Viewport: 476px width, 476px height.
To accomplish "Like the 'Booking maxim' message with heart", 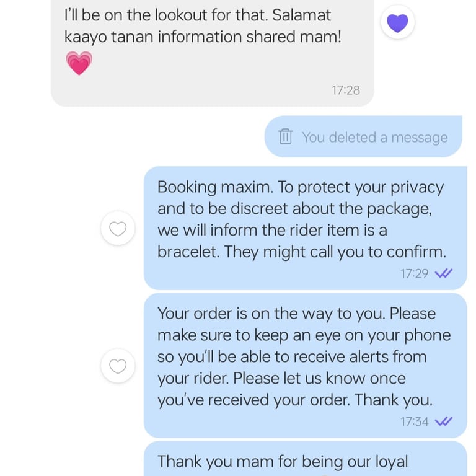I will [x=118, y=229].
